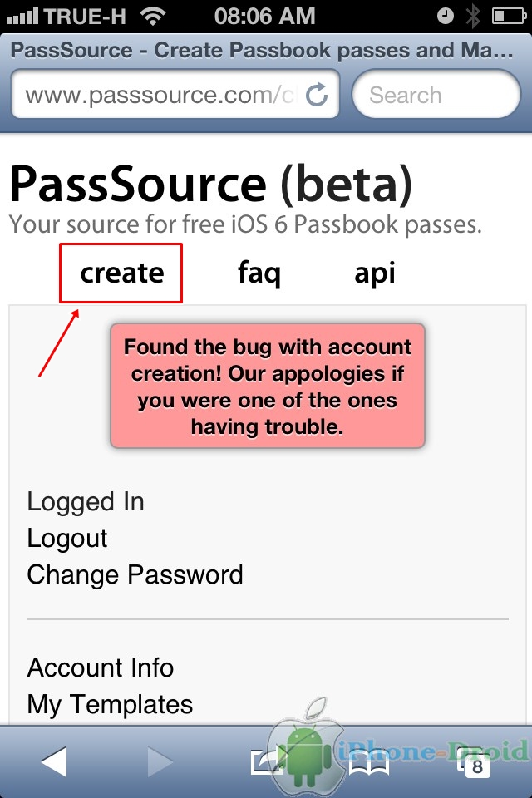Go back with the left arrow button
Screen dimensions: 532x798
pos(54,761)
